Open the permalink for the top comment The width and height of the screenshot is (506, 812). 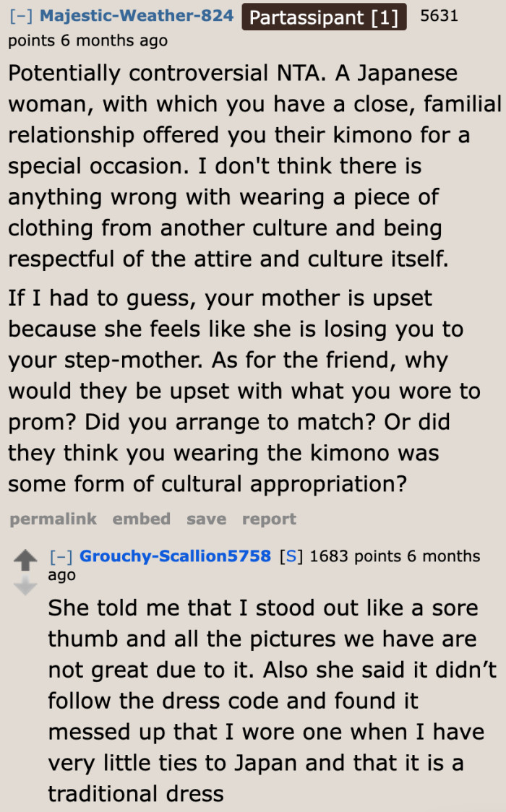coord(53,519)
